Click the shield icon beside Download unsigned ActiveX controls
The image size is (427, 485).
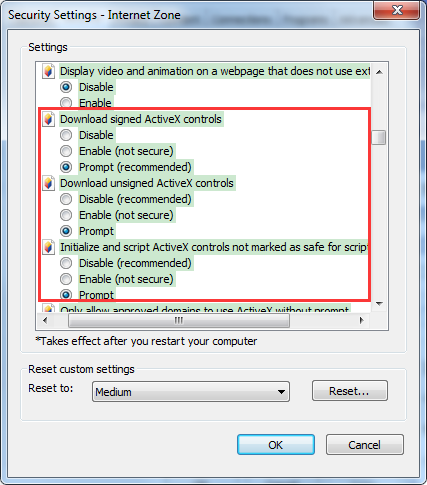(49, 183)
